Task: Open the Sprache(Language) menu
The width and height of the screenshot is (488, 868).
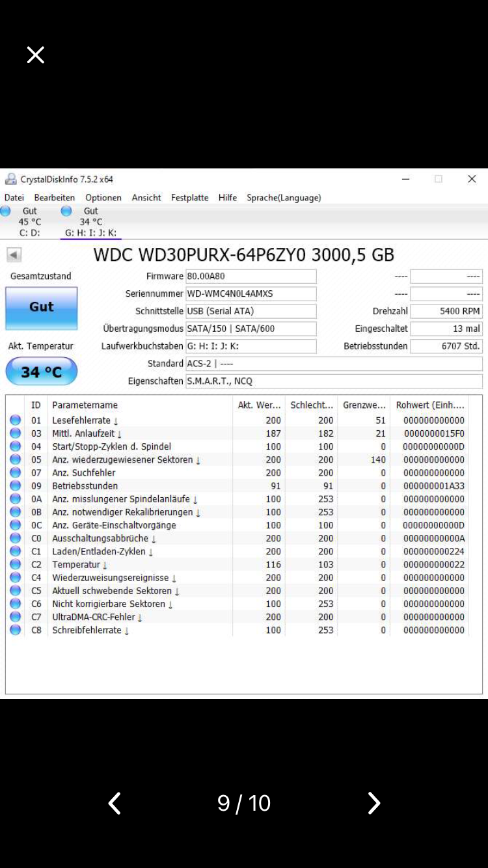Action: [284, 198]
